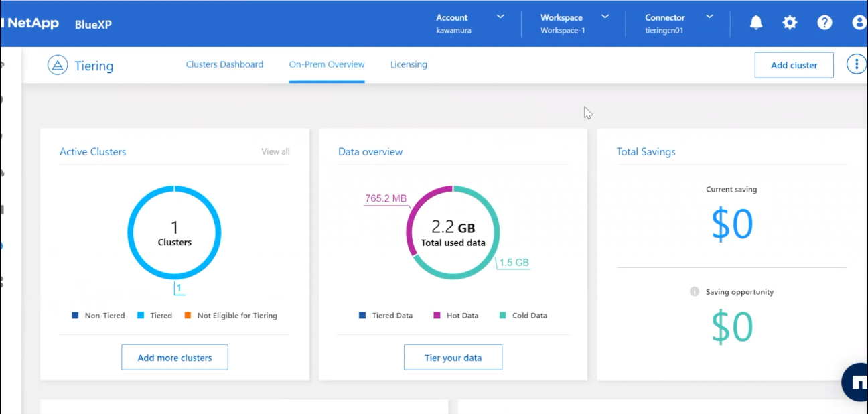Click the Tier your data button
868x414 pixels.
pos(453,358)
